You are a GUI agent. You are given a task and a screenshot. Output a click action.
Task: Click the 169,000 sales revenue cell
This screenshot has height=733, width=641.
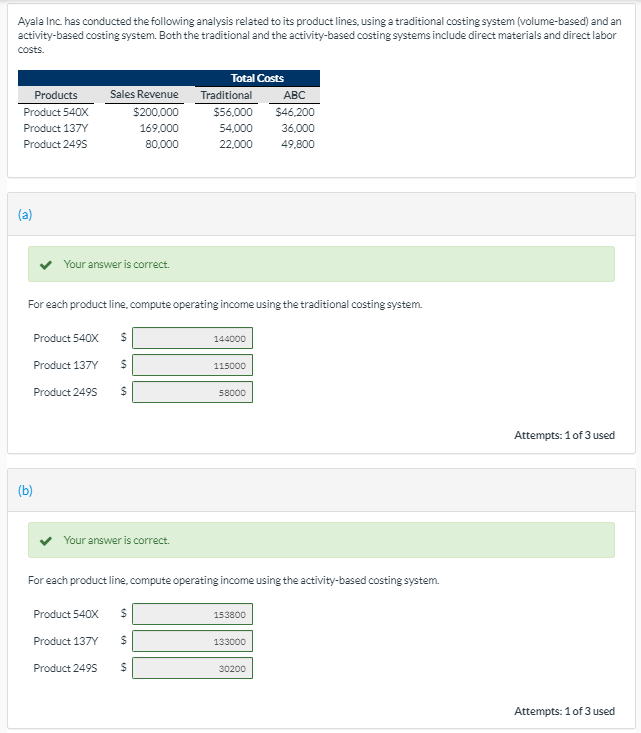159,128
